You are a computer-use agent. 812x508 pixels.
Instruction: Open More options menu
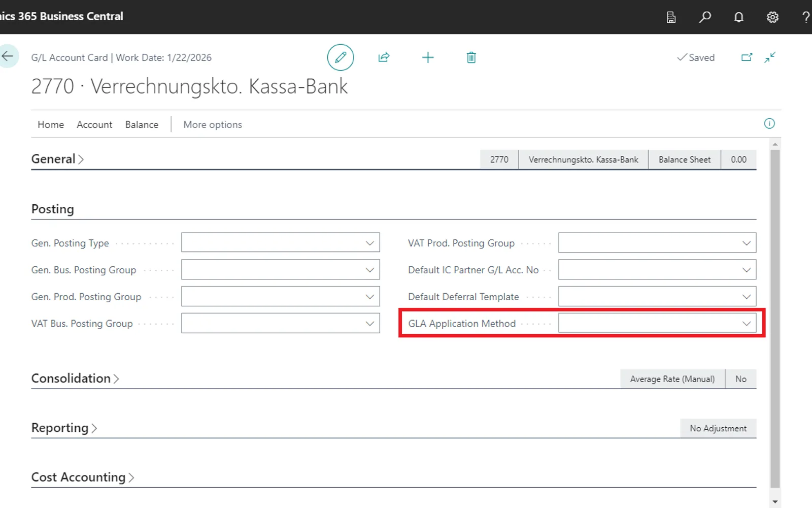click(x=213, y=124)
